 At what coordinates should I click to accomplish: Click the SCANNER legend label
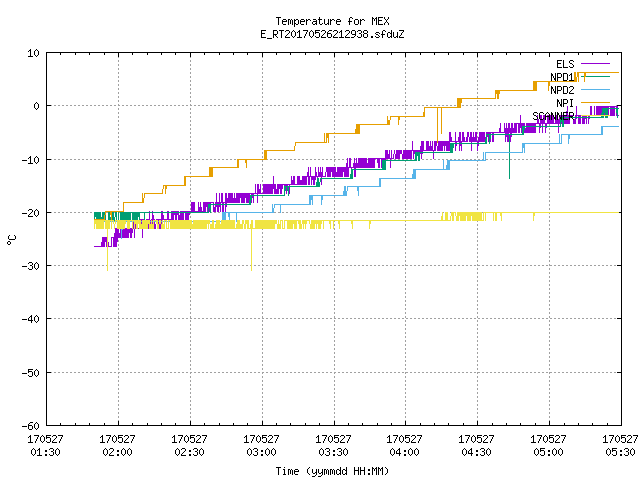pos(553,116)
